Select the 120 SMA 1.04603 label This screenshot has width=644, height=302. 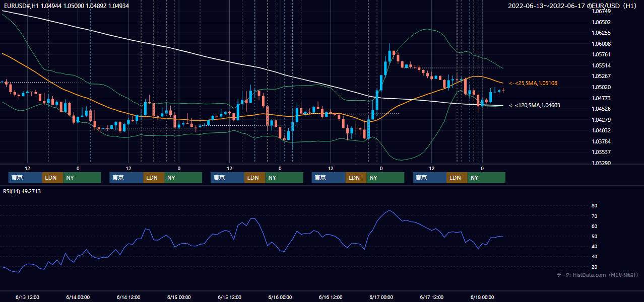(535, 105)
